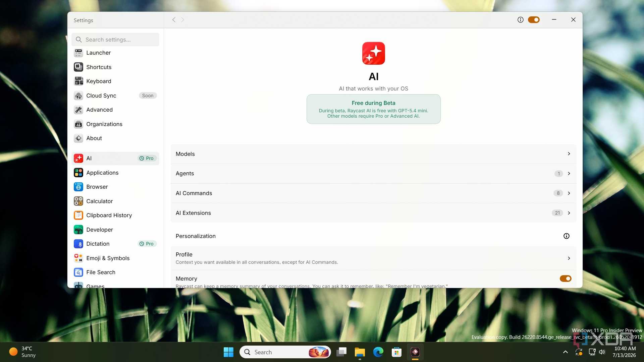Click the Personalization info icon

point(567,236)
